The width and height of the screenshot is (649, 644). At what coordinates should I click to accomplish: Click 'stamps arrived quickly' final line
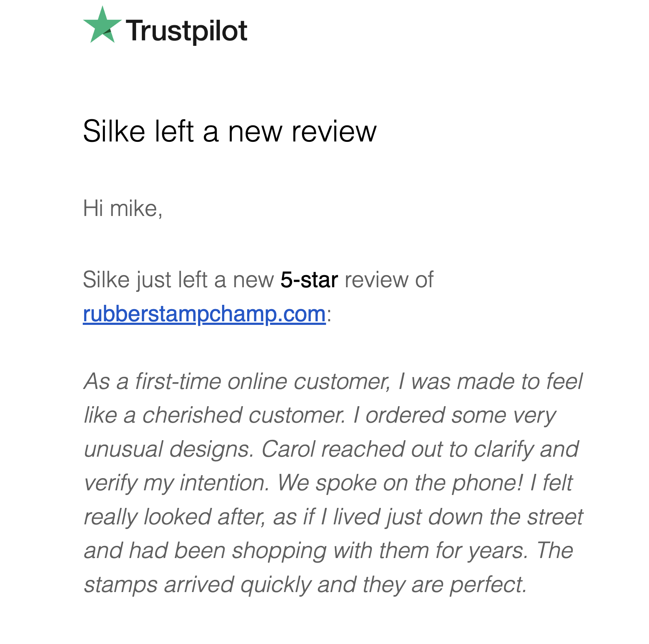(x=198, y=585)
